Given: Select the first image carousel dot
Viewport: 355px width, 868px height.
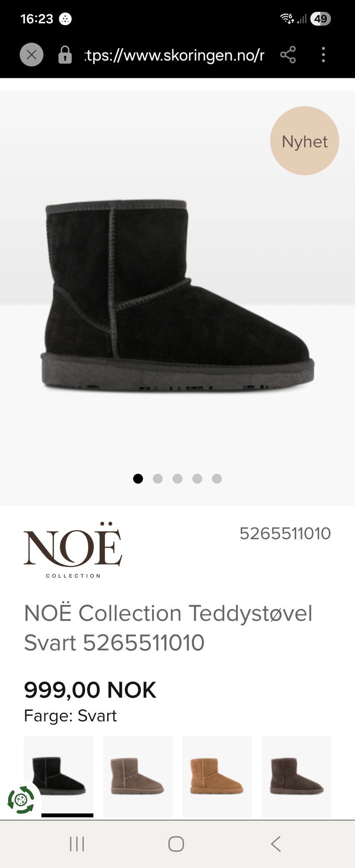Looking at the screenshot, I should (x=138, y=479).
